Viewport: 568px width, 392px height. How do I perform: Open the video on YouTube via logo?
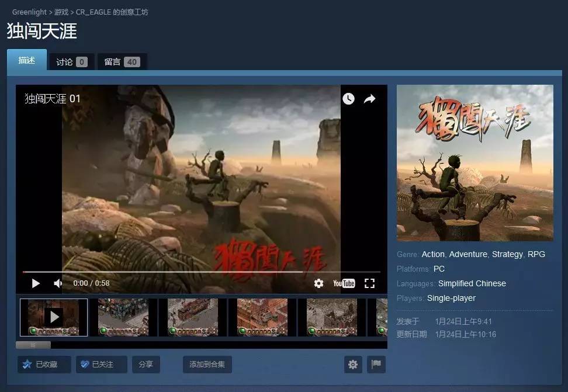[344, 283]
